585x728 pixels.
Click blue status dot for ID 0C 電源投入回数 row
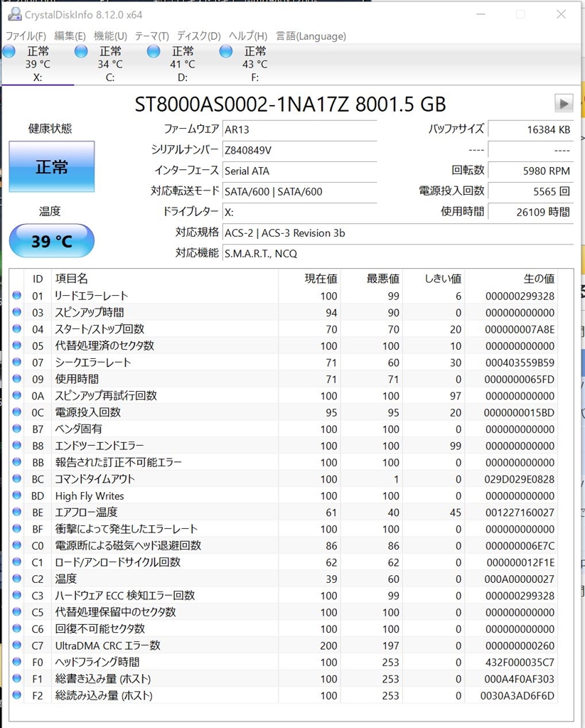tap(17, 412)
